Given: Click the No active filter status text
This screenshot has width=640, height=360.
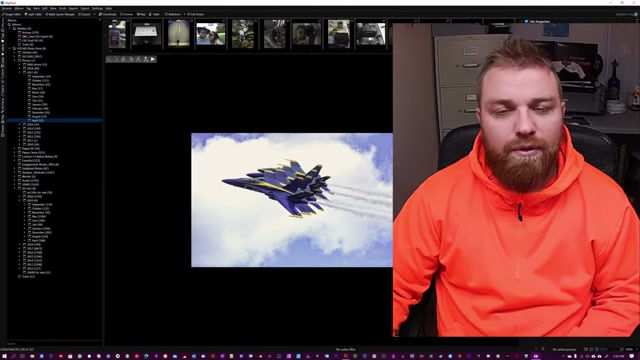Looking at the screenshot, I should [x=345, y=350].
